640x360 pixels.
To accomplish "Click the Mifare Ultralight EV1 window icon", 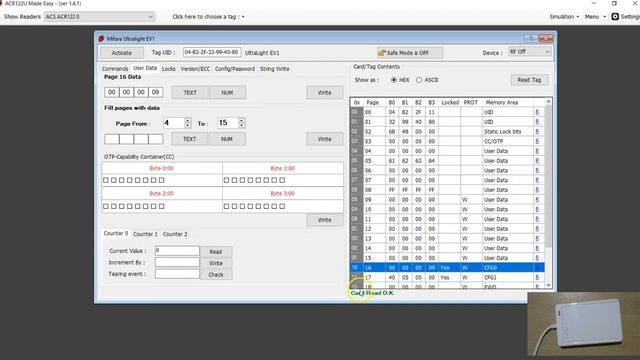I will click(101, 39).
